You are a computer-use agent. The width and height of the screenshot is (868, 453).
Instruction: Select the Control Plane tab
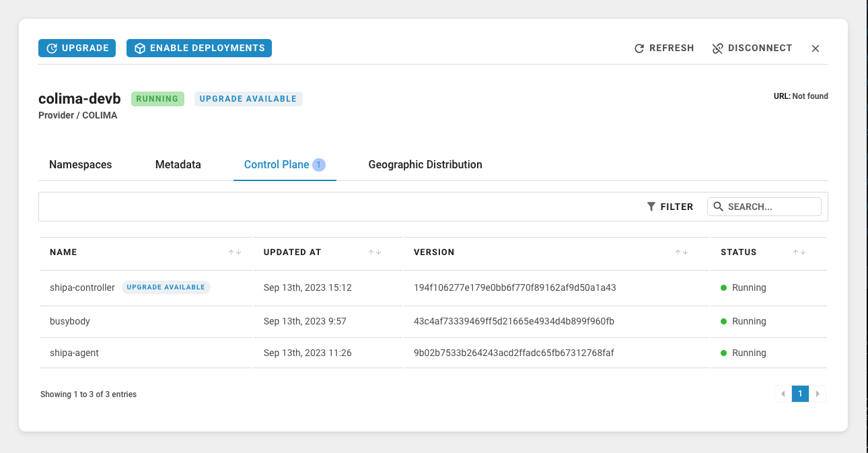click(x=285, y=165)
